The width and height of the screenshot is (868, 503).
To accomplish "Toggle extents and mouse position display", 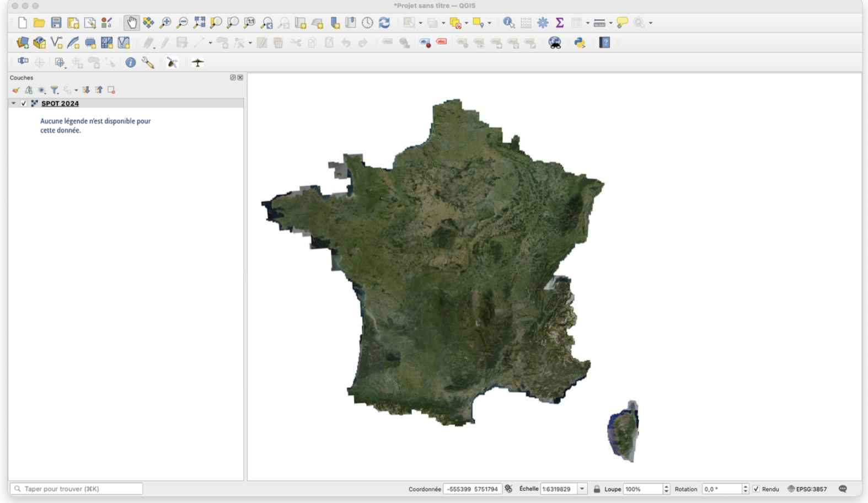I will point(508,489).
